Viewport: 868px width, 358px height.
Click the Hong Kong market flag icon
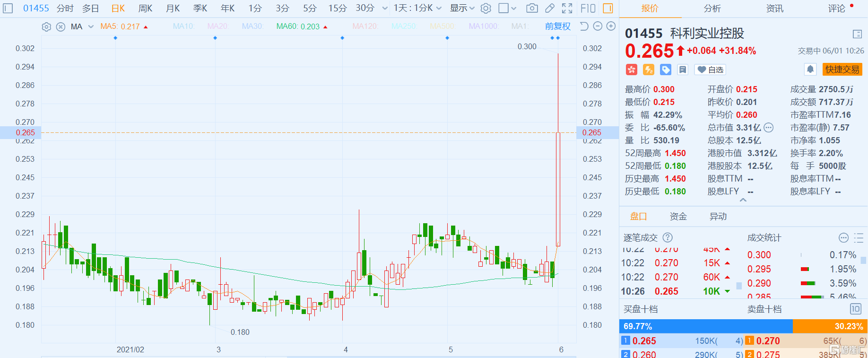click(632, 70)
